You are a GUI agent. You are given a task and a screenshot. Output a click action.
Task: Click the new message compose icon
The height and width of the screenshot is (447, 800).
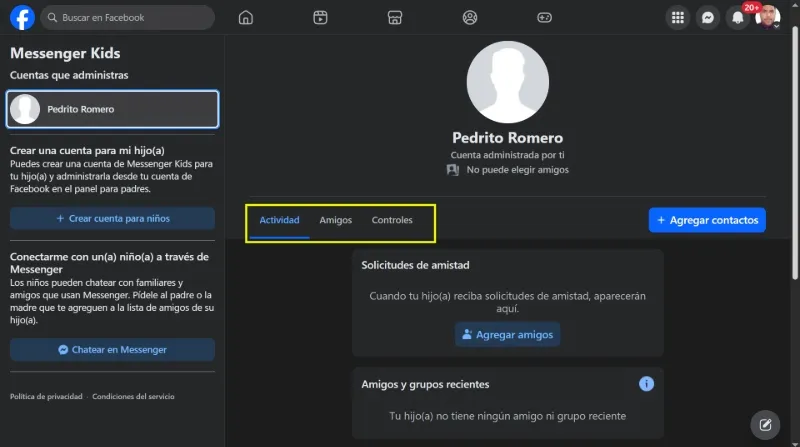coord(765,425)
